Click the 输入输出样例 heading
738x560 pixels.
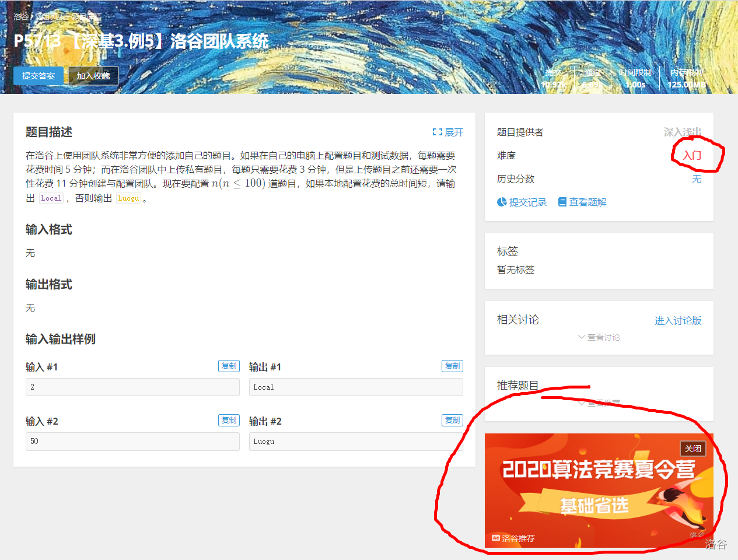tap(61, 339)
